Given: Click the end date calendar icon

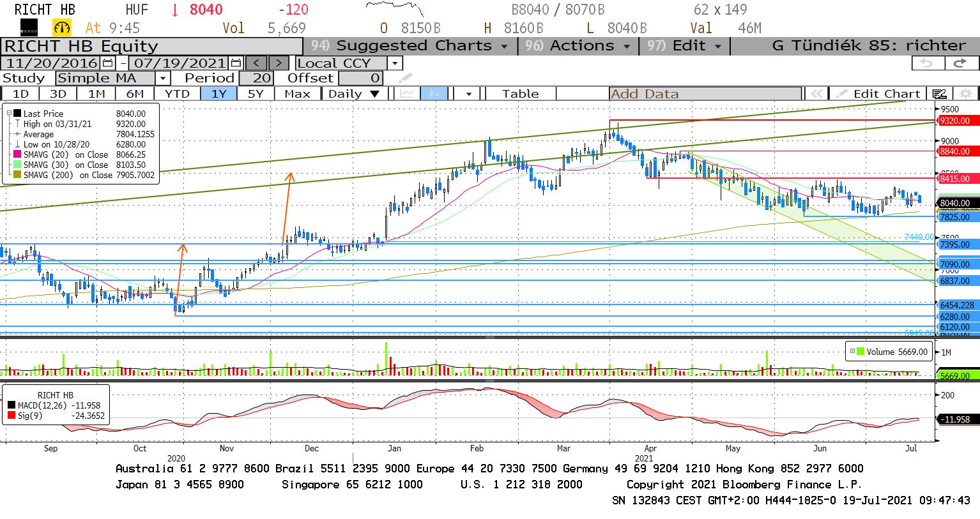Looking at the screenshot, I should click(x=236, y=63).
